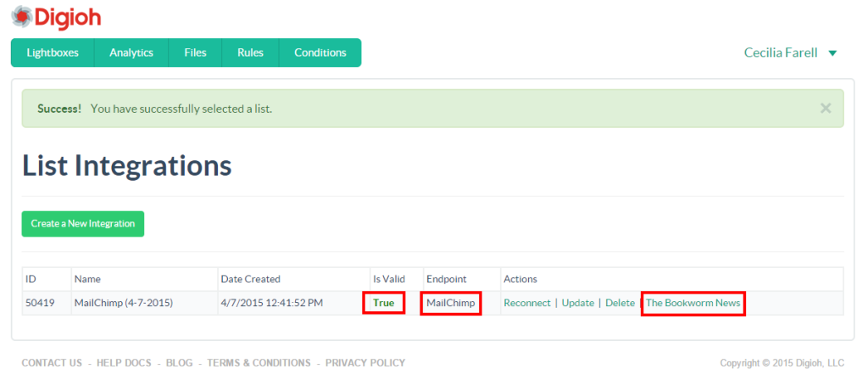Viewport: 868px width, 380px height.
Task: Select the Rules tab
Action: click(x=250, y=53)
